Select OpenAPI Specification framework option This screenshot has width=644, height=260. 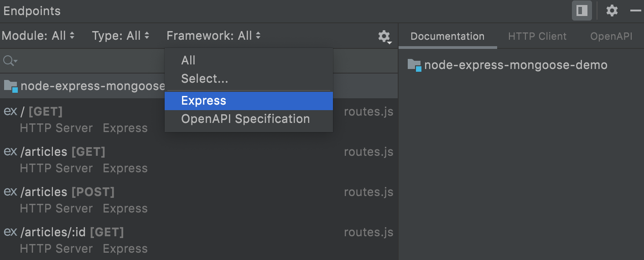(x=245, y=119)
